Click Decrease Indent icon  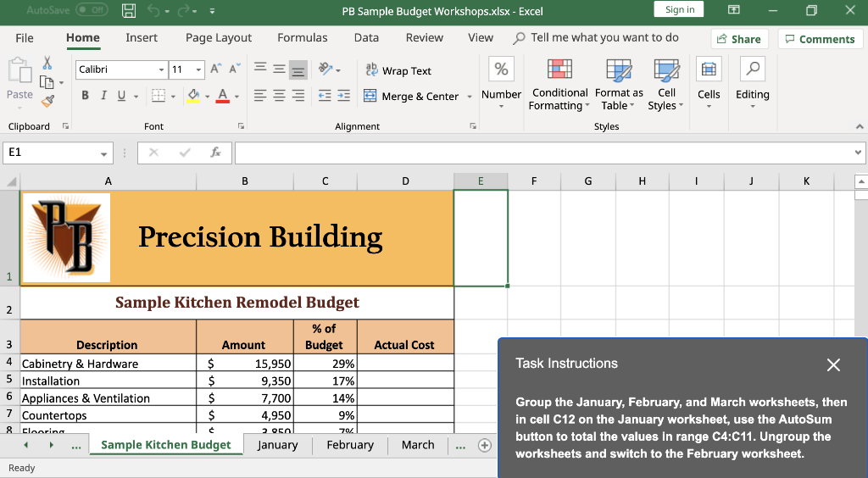325,96
